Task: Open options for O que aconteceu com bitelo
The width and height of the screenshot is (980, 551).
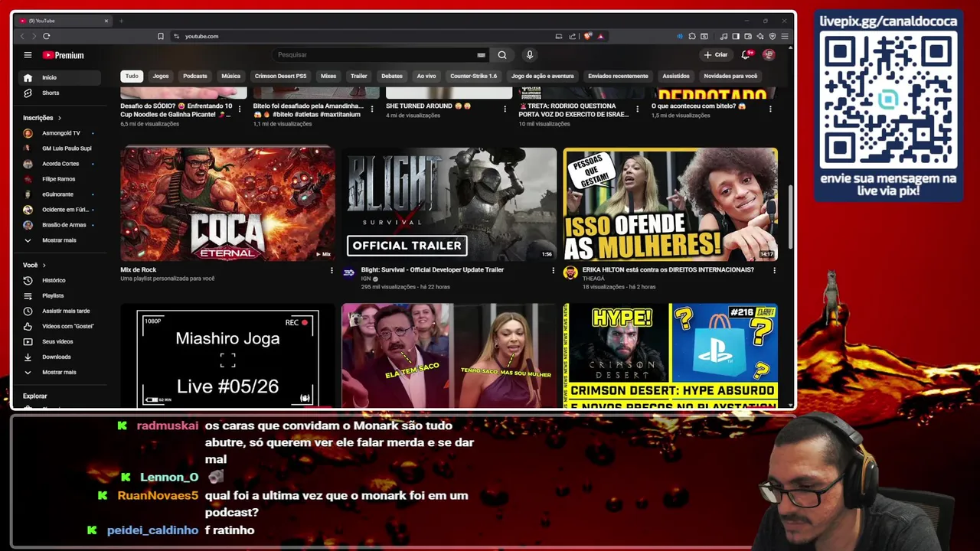Action: tap(770, 109)
